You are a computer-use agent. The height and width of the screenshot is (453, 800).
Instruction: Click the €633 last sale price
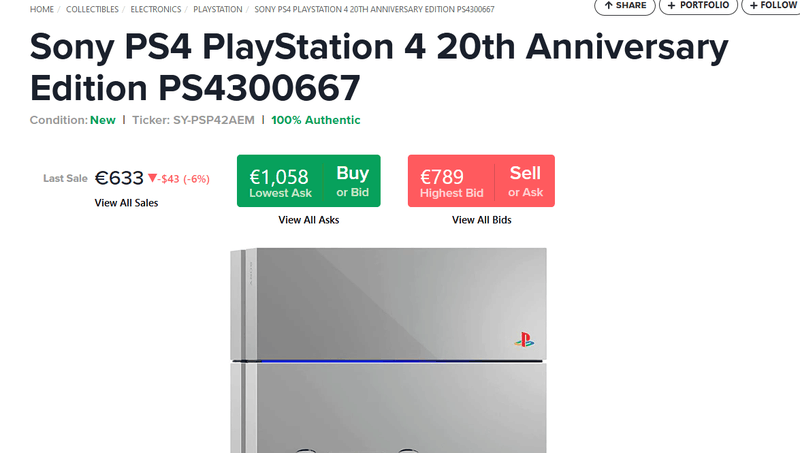tap(119, 178)
